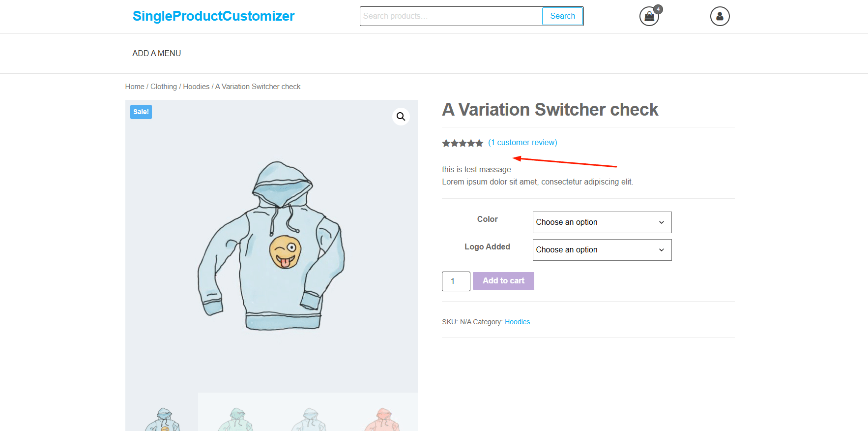Click the Sale! badge

pyautogui.click(x=141, y=112)
